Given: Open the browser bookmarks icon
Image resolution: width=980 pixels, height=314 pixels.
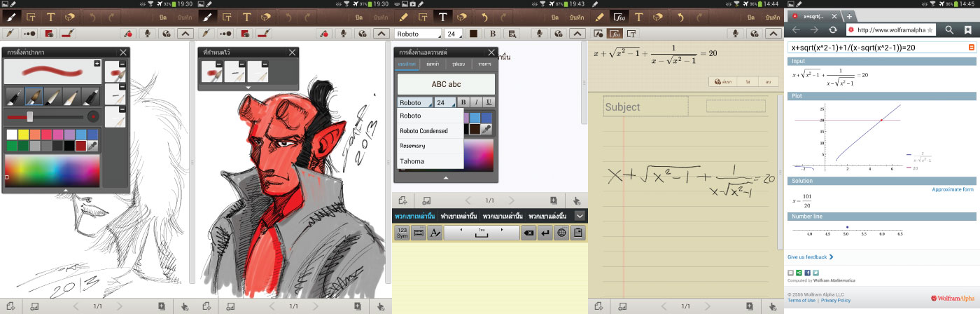Looking at the screenshot, I should point(968,29).
